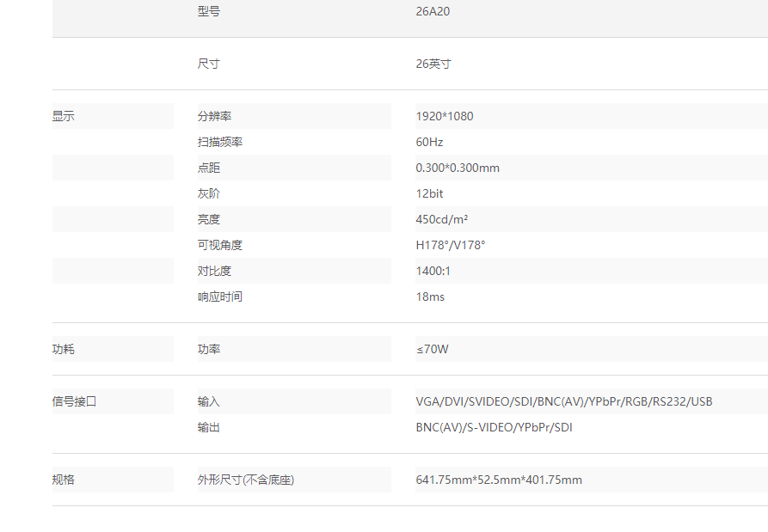Click the 响应时间 label
768x532 pixels.
[220, 297]
